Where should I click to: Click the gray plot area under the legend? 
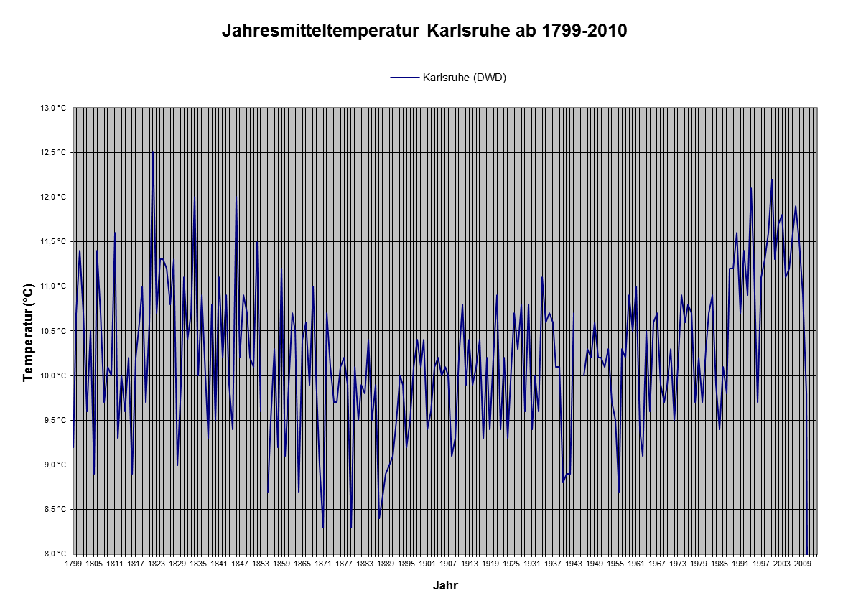(x=445, y=129)
